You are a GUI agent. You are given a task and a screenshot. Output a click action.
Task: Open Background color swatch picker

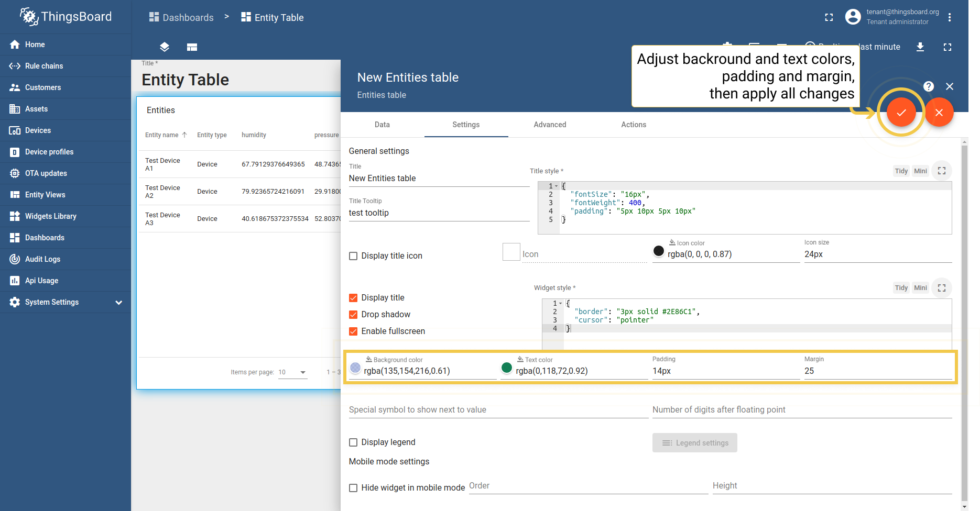(x=355, y=368)
